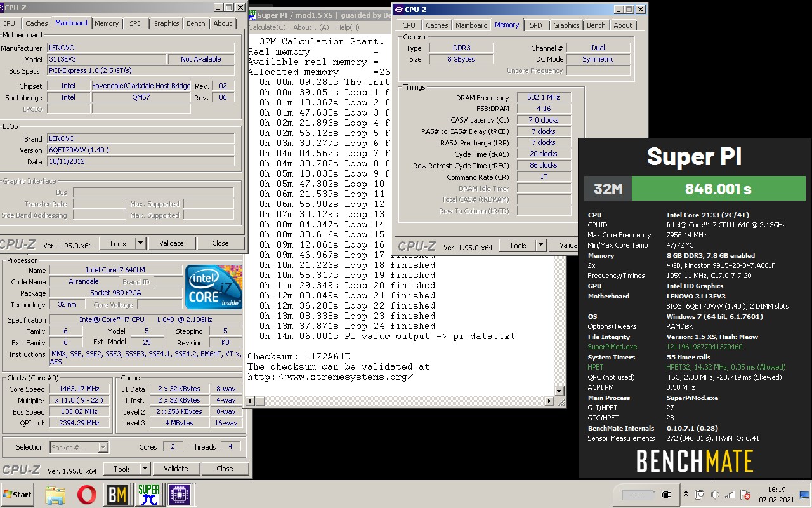Click the Super PI vertical scrollbar down arrow
Viewport: 812px width, 508px height.
(x=559, y=391)
